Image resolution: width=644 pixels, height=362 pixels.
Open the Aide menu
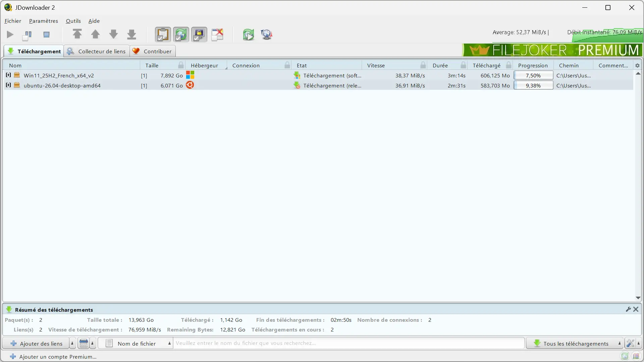click(94, 21)
